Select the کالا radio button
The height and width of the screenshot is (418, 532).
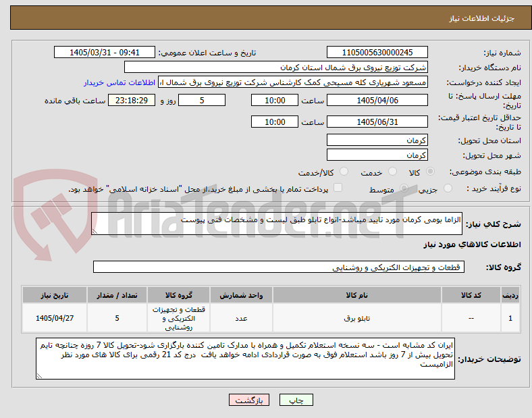(430, 172)
